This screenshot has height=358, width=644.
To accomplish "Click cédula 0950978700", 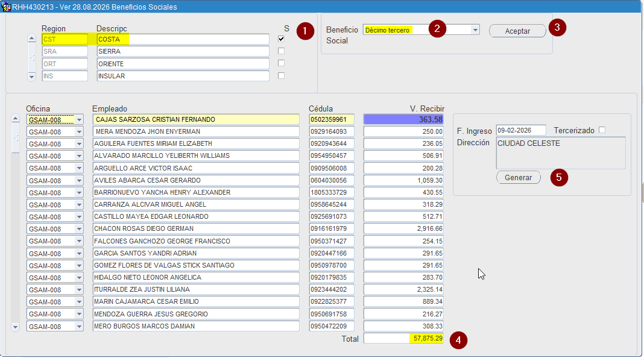I will coord(332,265).
